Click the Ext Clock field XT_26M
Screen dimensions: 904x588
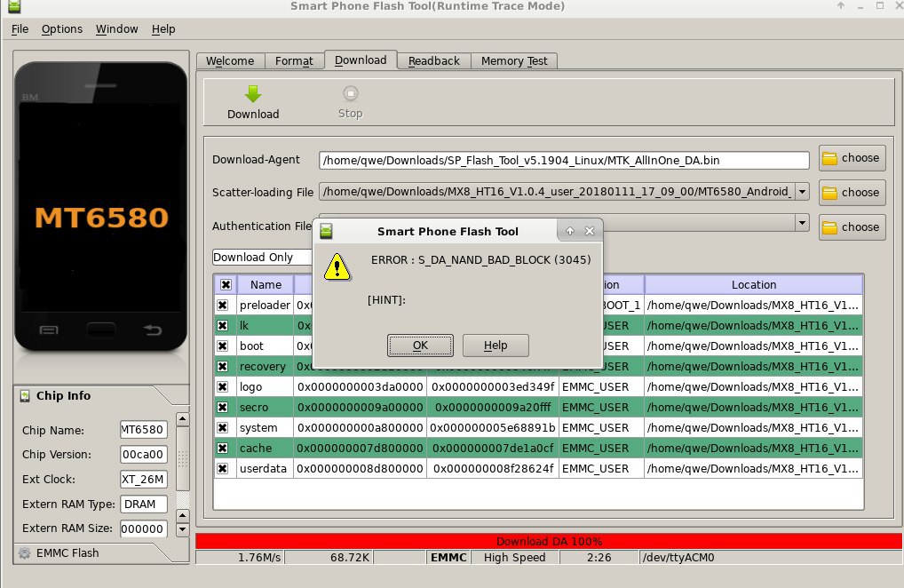(144, 479)
